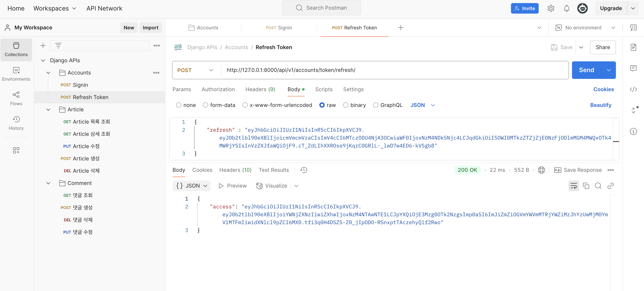Viewport: 644px width, 291px height.
Task: Open a new request tab
Action: coord(401,28)
